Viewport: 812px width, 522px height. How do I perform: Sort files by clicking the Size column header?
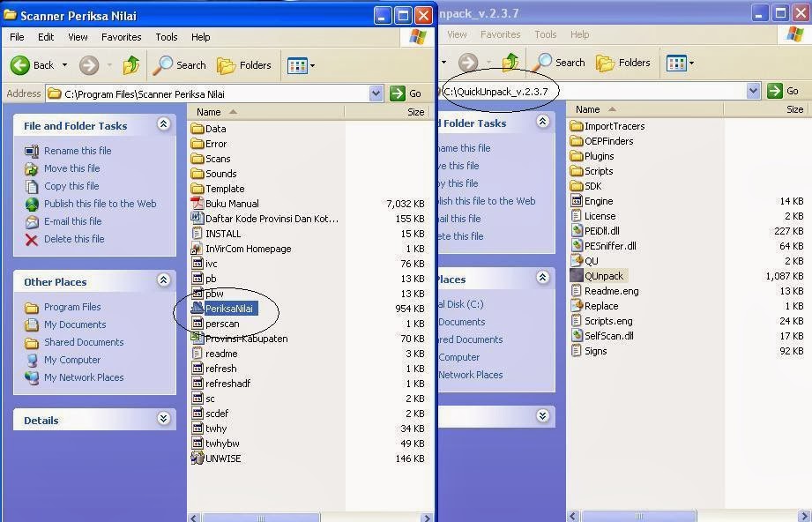(415, 112)
